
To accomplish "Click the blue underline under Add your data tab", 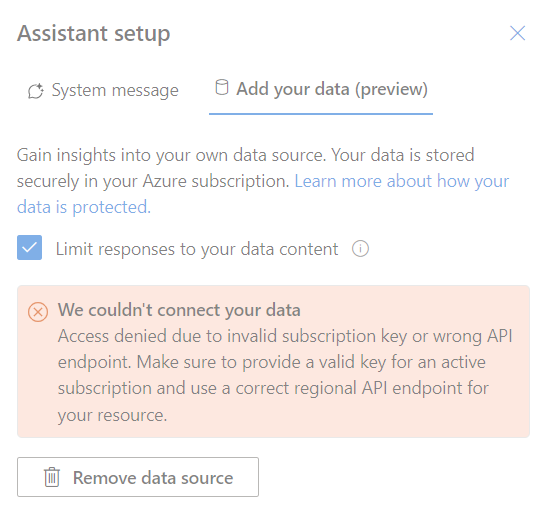I will (321, 113).
